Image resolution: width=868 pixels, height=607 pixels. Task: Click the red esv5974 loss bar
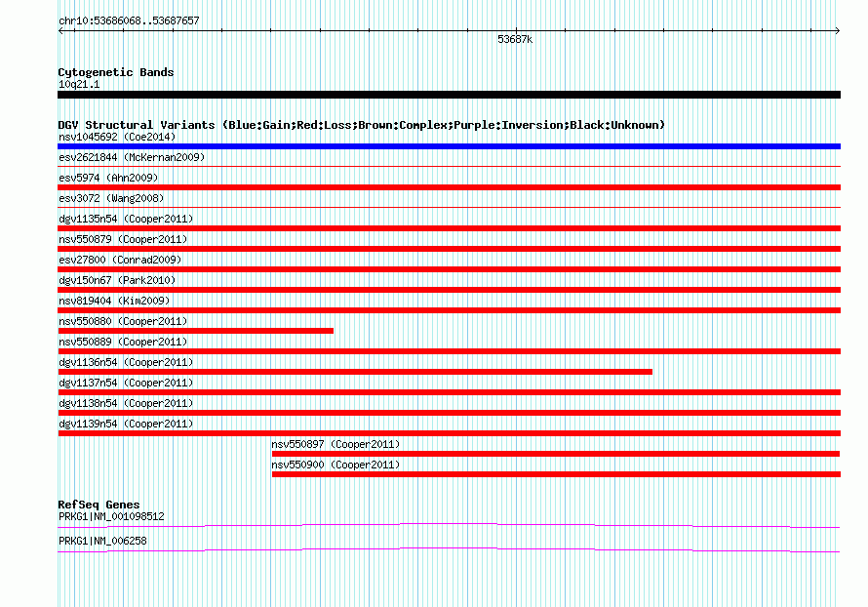click(449, 187)
